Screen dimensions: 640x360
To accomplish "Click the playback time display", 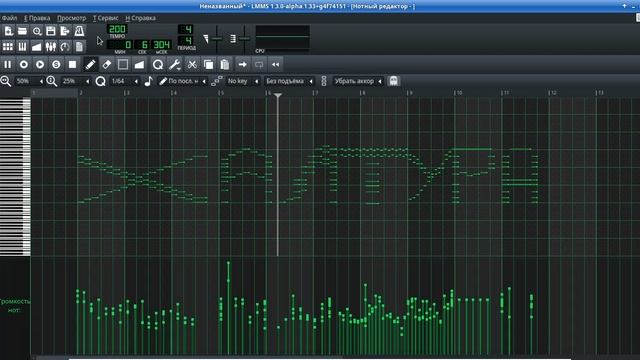I will point(139,44).
